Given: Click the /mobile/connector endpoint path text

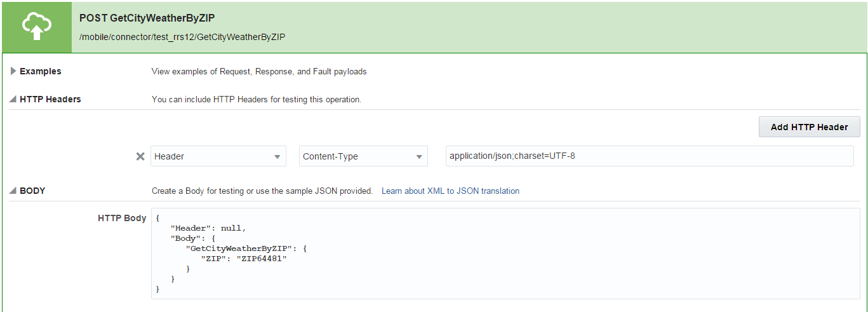Looking at the screenshot, I should click(x=182, y=37).
